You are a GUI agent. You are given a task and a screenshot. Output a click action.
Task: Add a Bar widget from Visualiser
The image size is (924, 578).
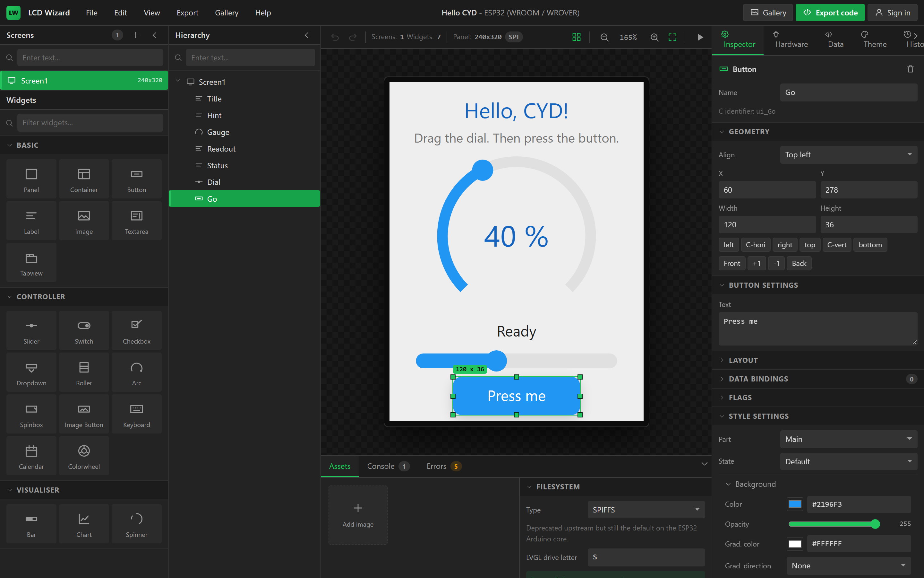(31, 524)
